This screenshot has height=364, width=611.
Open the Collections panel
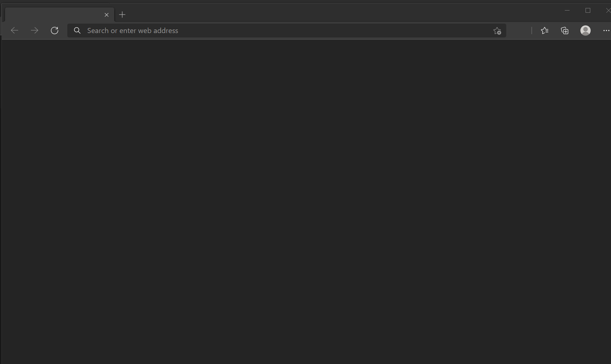click(x=564, y=31)
